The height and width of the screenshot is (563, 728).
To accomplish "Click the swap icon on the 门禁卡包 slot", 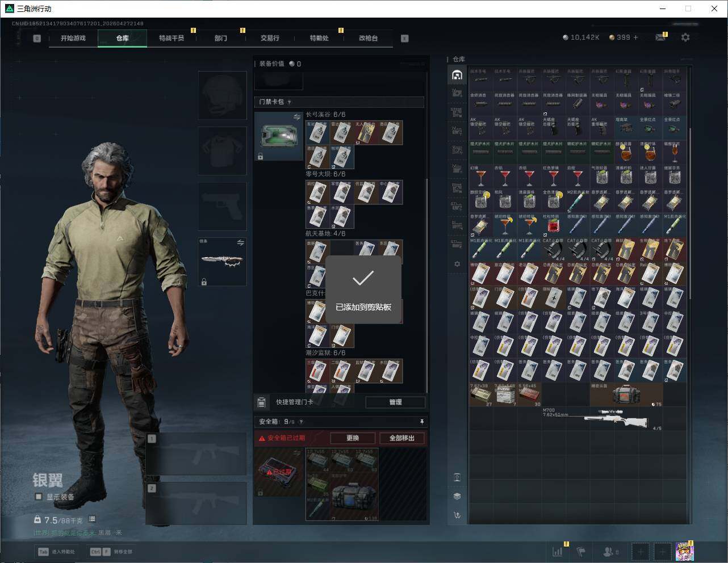I will (297, 117).
